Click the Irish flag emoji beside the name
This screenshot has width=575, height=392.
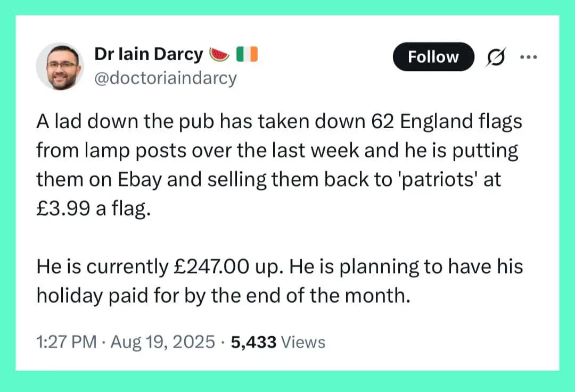[x=247, y=54]
